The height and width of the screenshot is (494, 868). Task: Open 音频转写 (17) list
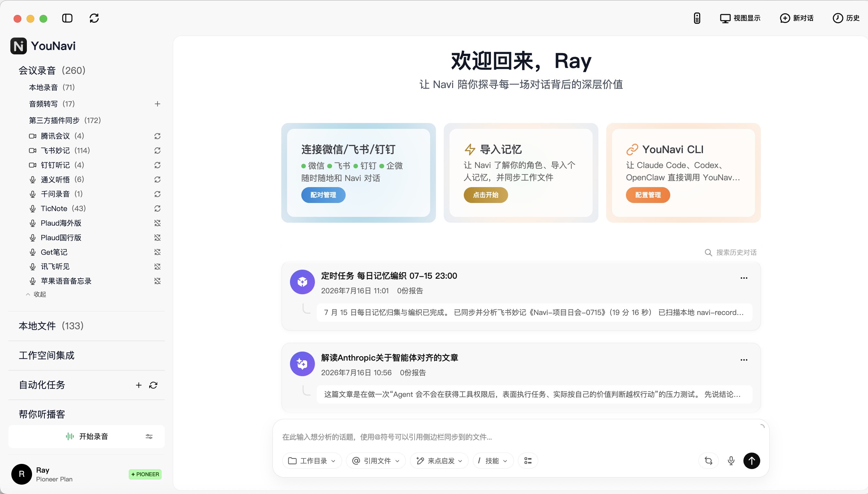[52, 104]
